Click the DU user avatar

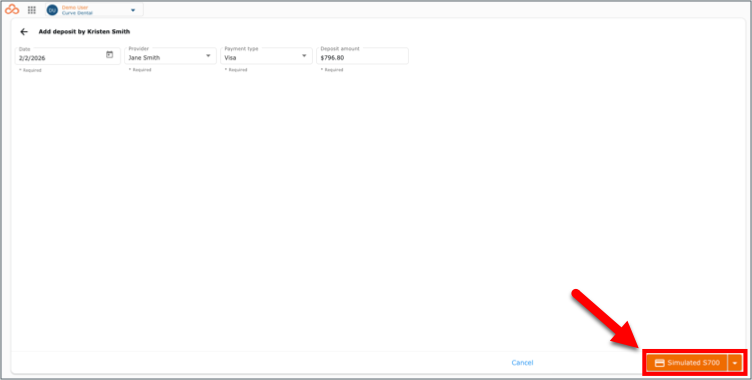tap(52, 10)
